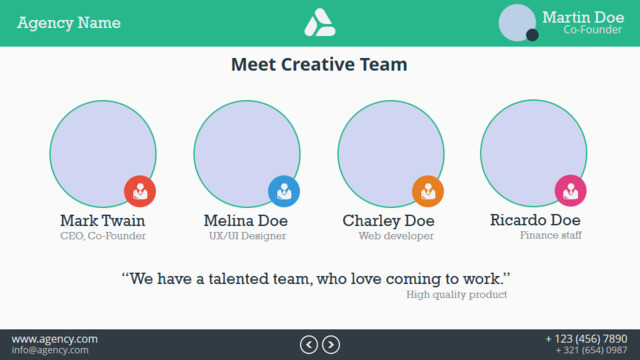Click the orange user badge on Charley Doe

428,191
